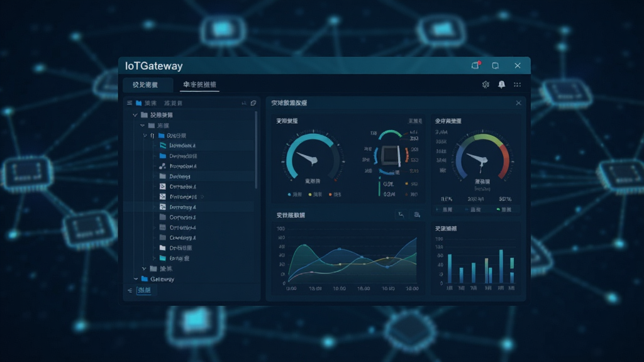Collapse the blue subfolder chevron in tree
The image size is (644, 362).
[x=145, y=136]
